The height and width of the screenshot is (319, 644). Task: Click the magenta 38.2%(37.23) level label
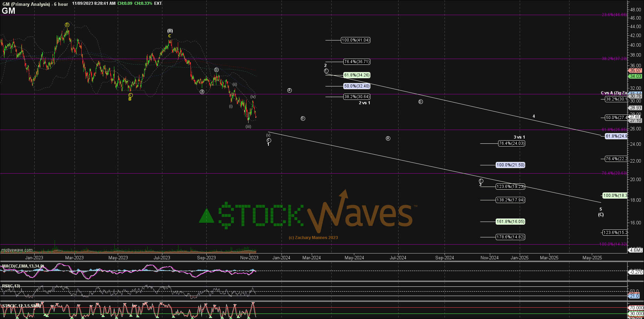coord(614,59)
